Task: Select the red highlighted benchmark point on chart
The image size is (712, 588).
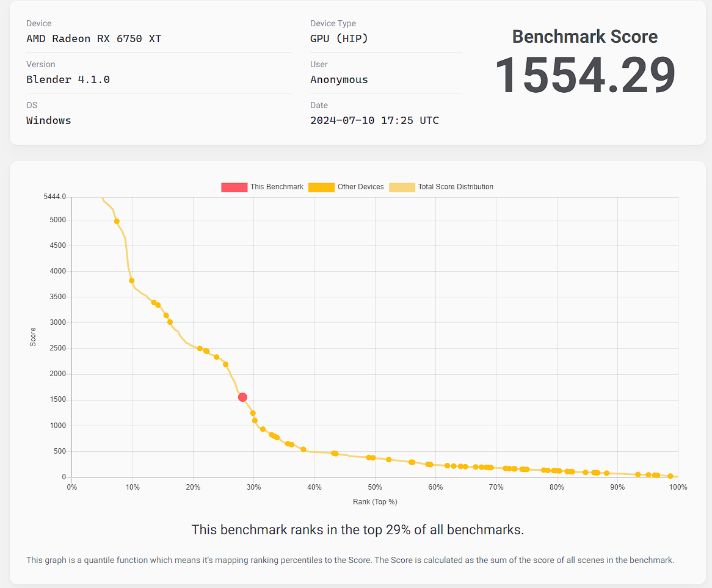Action: point(242,397)
